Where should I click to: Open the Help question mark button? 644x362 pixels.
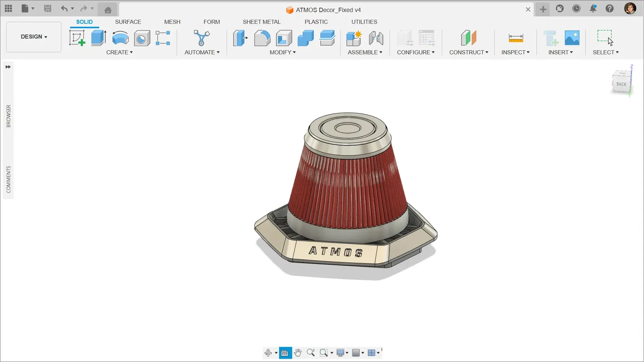pyautogui.click(x=609, y=9)
